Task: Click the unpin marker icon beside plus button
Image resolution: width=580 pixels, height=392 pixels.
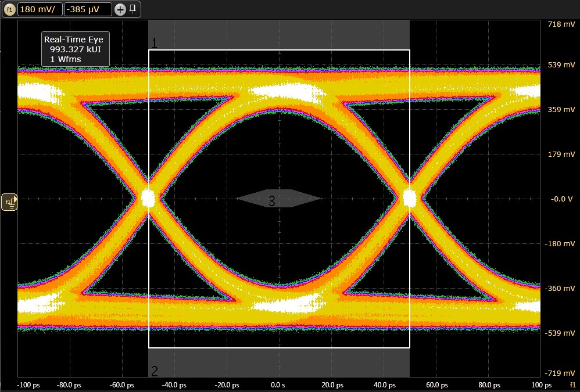Action: [x=132, y=8]
